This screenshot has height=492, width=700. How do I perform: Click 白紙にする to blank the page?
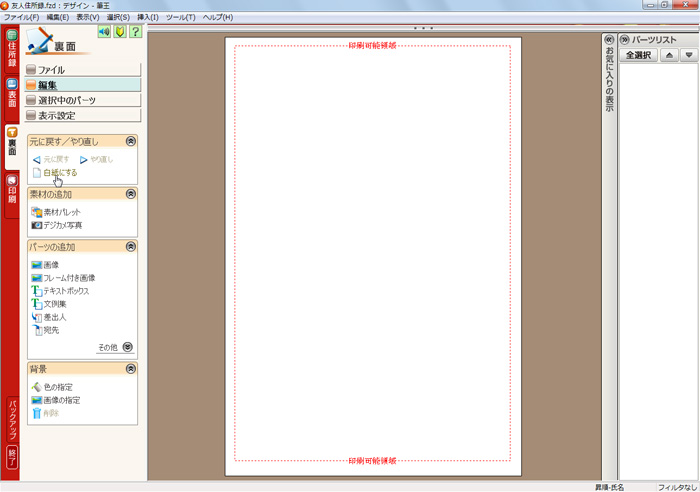[x=59, y=173]
